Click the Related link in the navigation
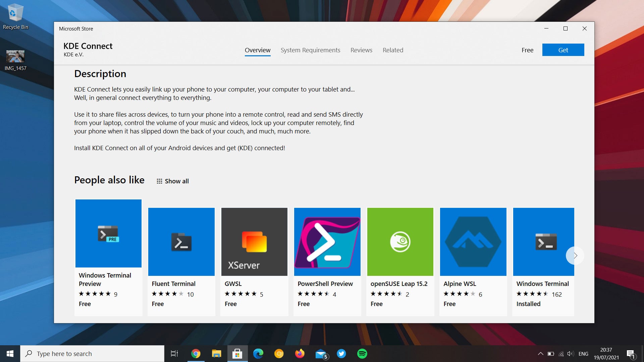This screenshot has width=644, height=362. coord(393,50)
